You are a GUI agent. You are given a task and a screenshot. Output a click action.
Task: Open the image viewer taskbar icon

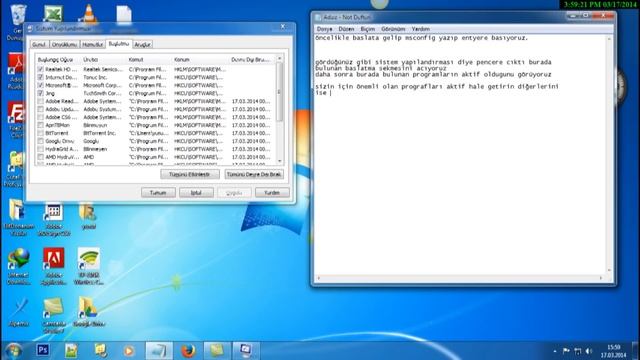click(x=71, y=350)
